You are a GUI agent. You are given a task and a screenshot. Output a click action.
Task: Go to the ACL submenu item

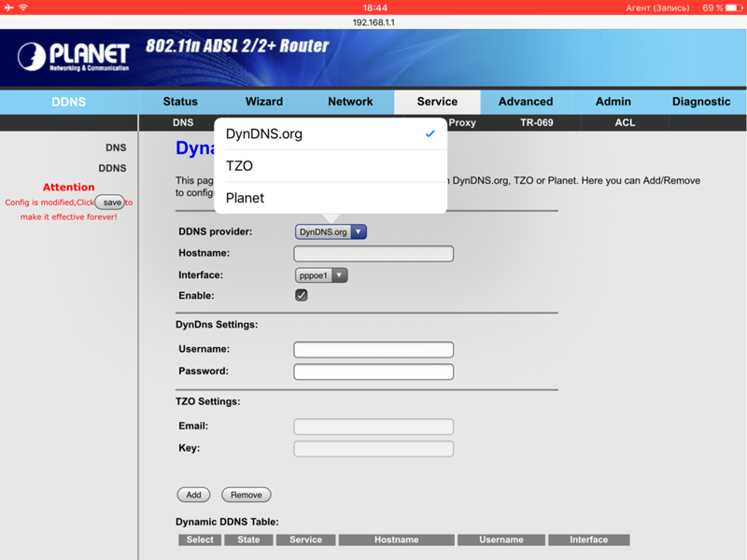[x=625, y=122]
